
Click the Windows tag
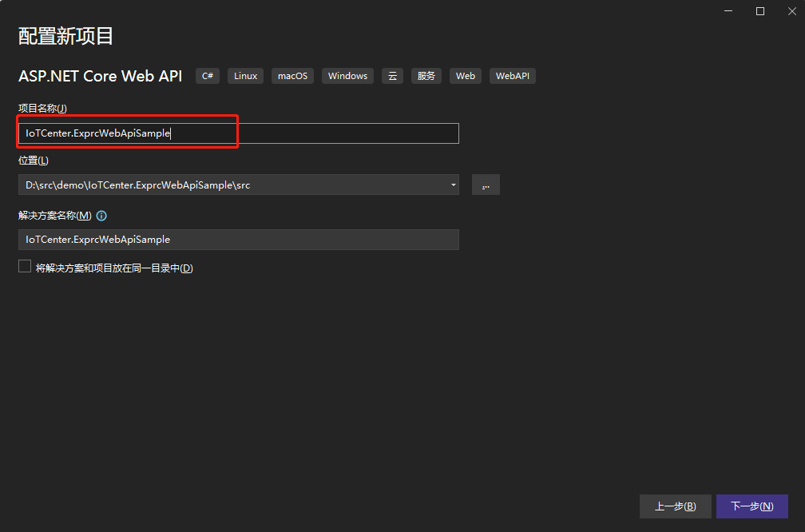pos(347,76)
